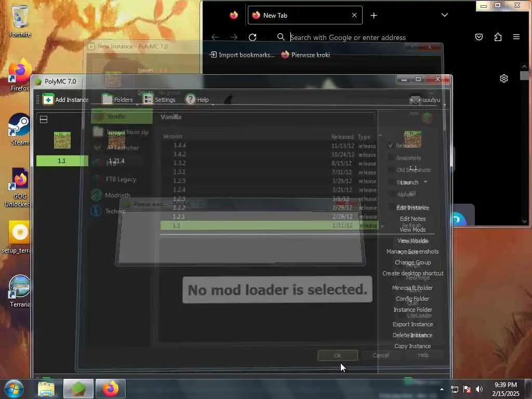This screenshot has width=532, height=399.
Task: Click the Firefox forward arrow
Action: pos(233,37)
